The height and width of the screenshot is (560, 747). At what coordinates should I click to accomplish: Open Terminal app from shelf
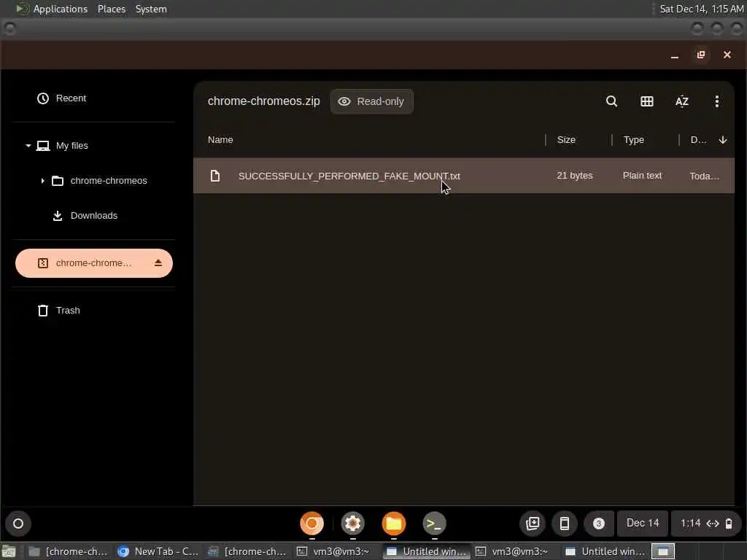point(435,524)
